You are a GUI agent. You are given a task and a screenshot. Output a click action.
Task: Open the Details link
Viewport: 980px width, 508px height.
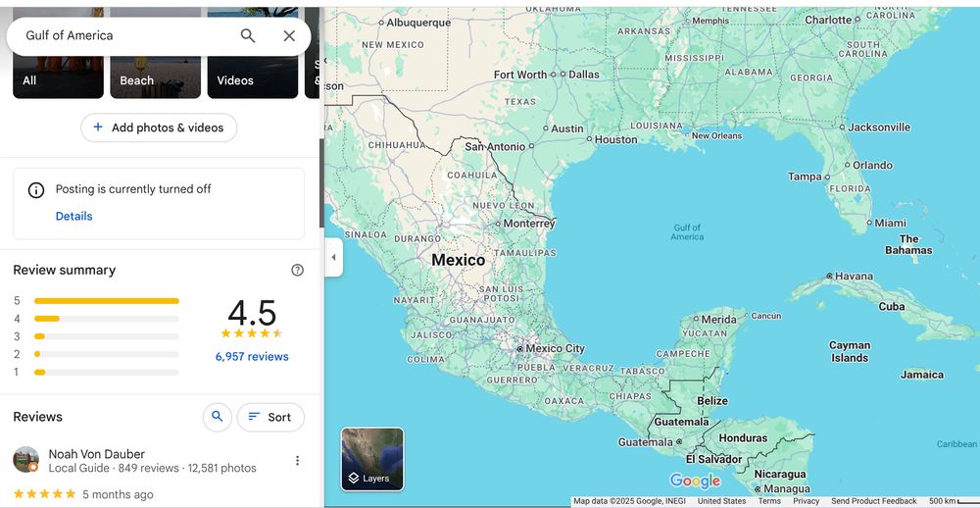point(73,216)
